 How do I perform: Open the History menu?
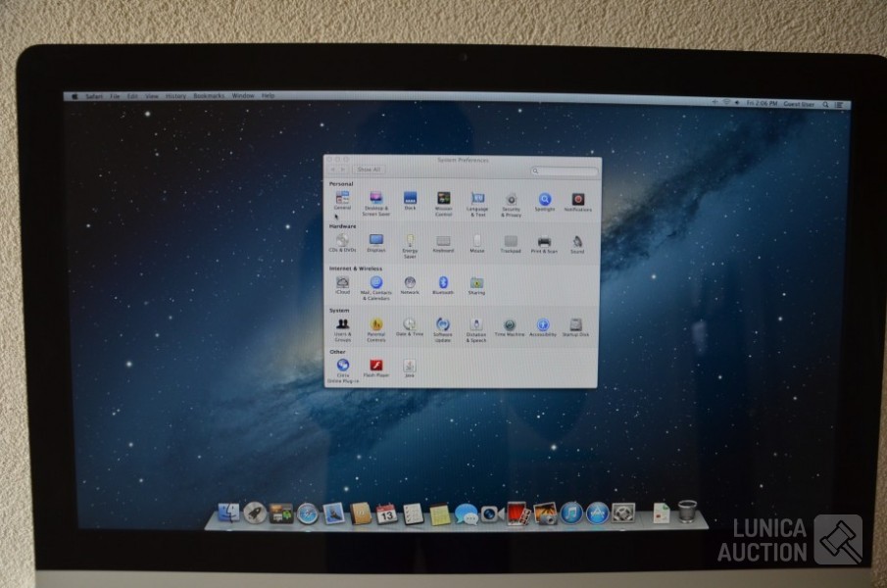tap(175, 97)
